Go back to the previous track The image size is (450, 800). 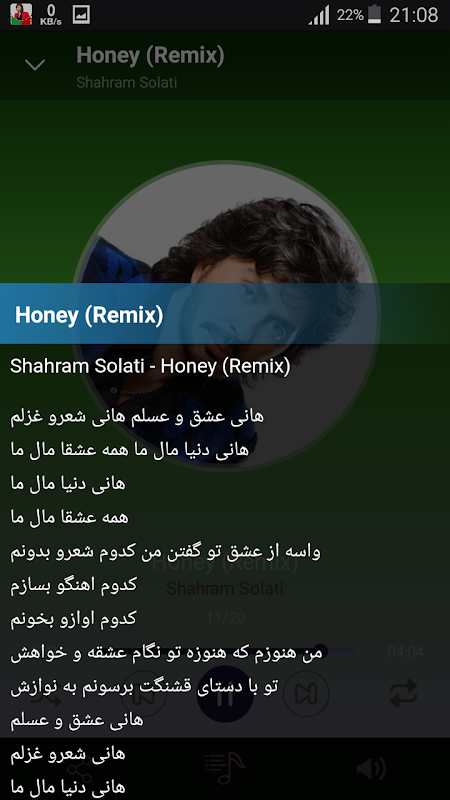(144, 694)
